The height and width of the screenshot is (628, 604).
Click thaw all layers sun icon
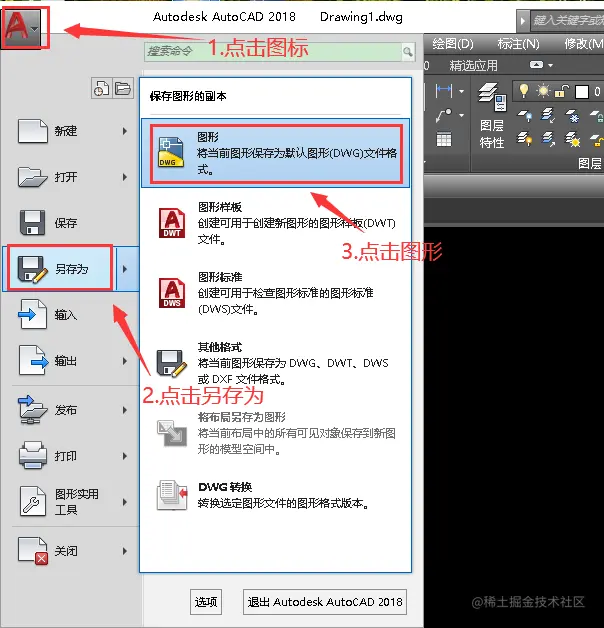[x=572, y=139]
